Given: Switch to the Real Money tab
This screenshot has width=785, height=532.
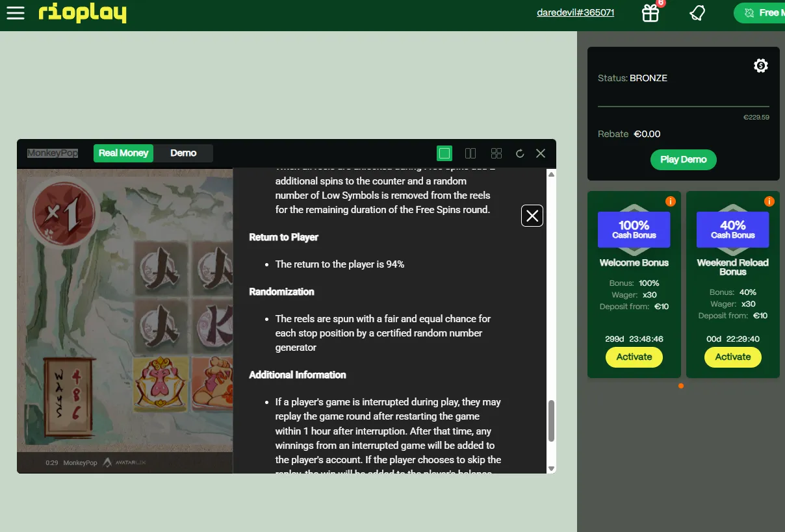Looking at the screenshot, I should (x=123, y=153).
